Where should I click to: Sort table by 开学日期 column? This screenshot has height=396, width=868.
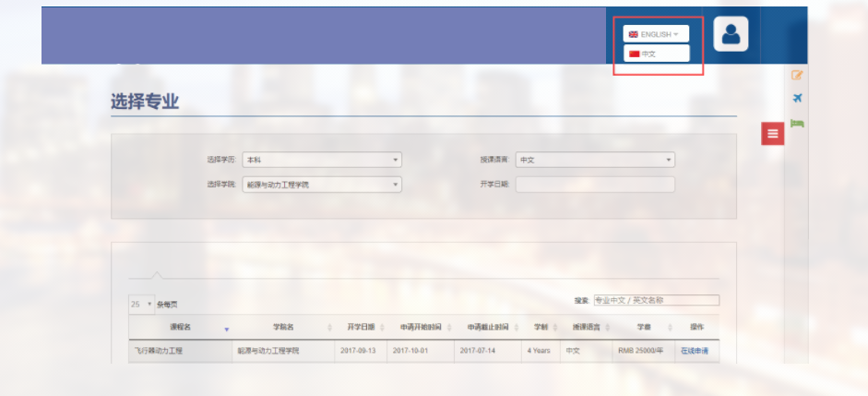click(x=361, y=327)
